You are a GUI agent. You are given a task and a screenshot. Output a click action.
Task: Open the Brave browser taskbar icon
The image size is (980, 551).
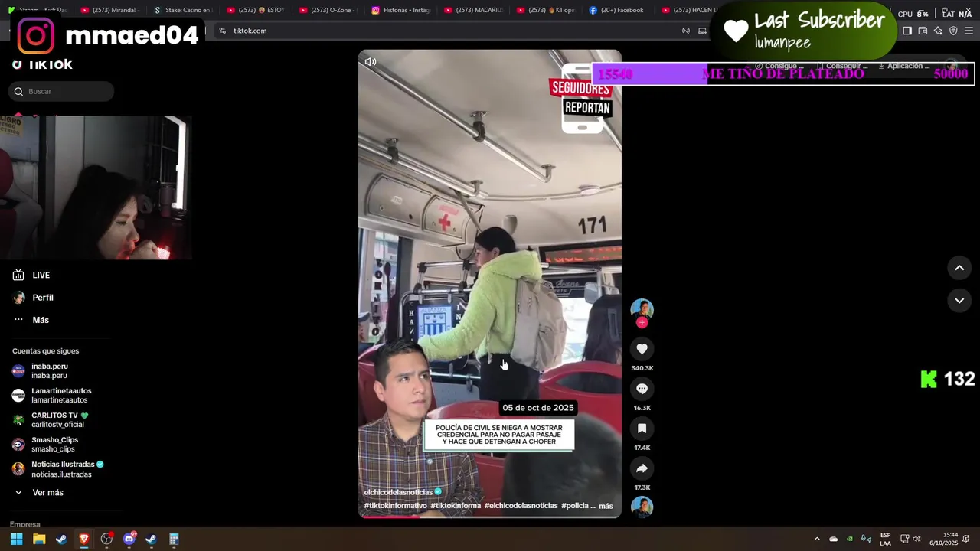pos(84,540)
